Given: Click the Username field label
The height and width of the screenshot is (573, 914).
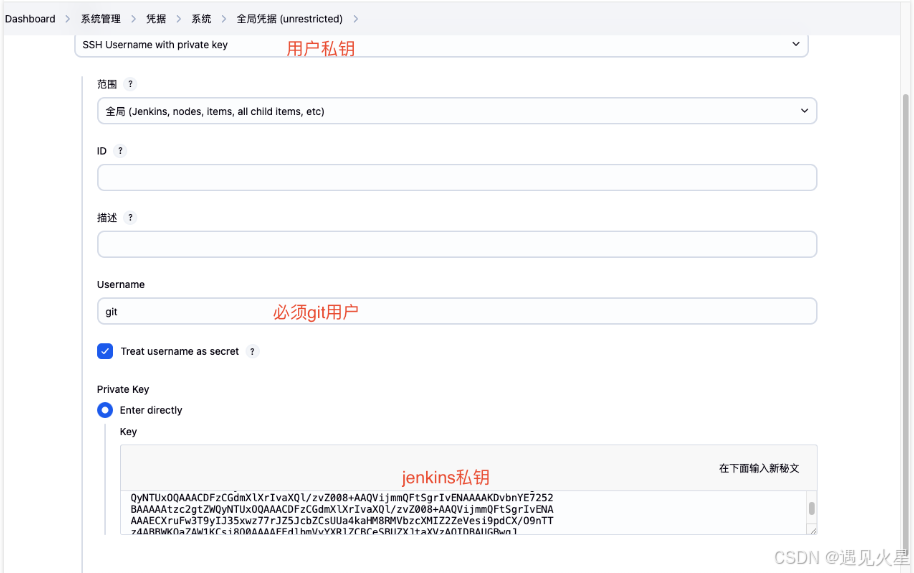Looking at the screenshot, I should point(121,284).
